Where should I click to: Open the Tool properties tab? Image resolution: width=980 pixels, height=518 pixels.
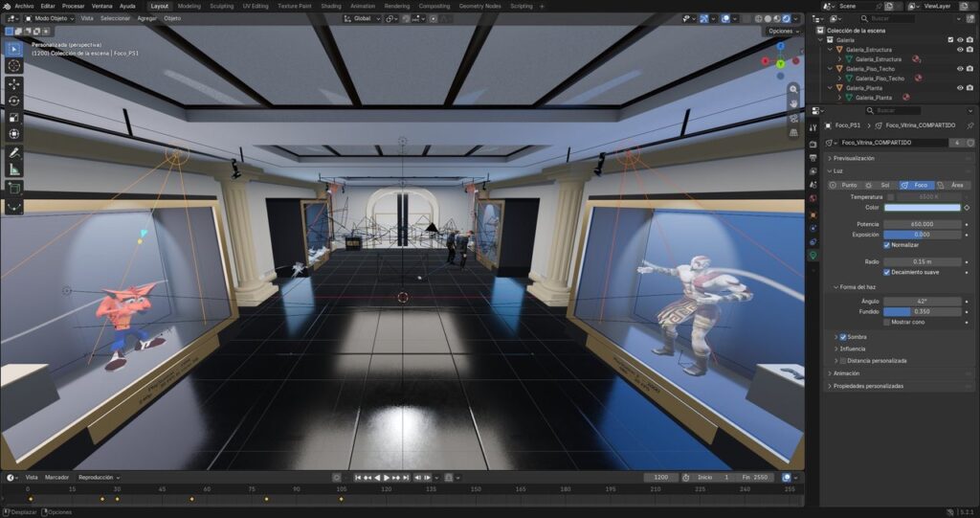(x=813, y=127)
